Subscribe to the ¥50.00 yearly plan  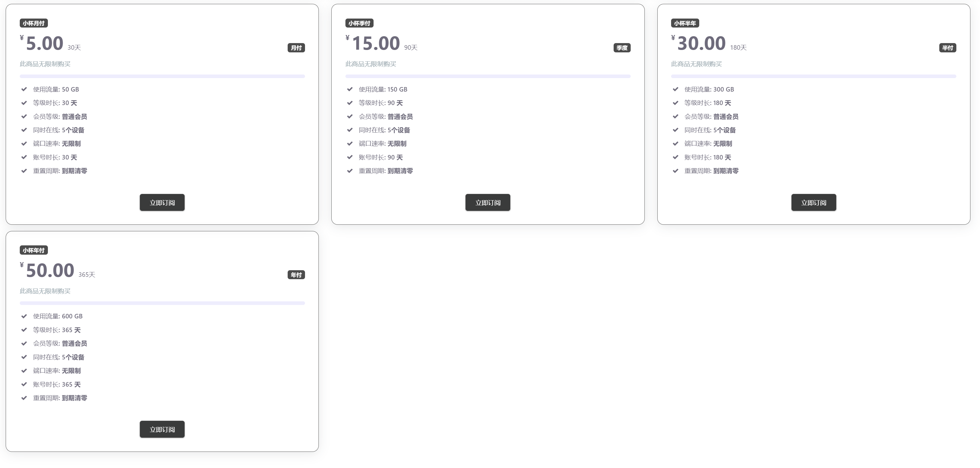[162, 429]
